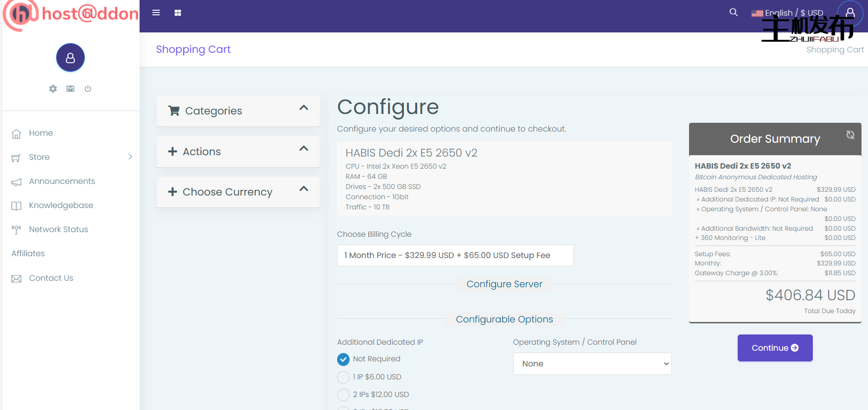The width and height of the screenshot is (868, 410).
Task: Click the plus icon beside Actions
Action: pyautogui.click(x=172, y=151)
